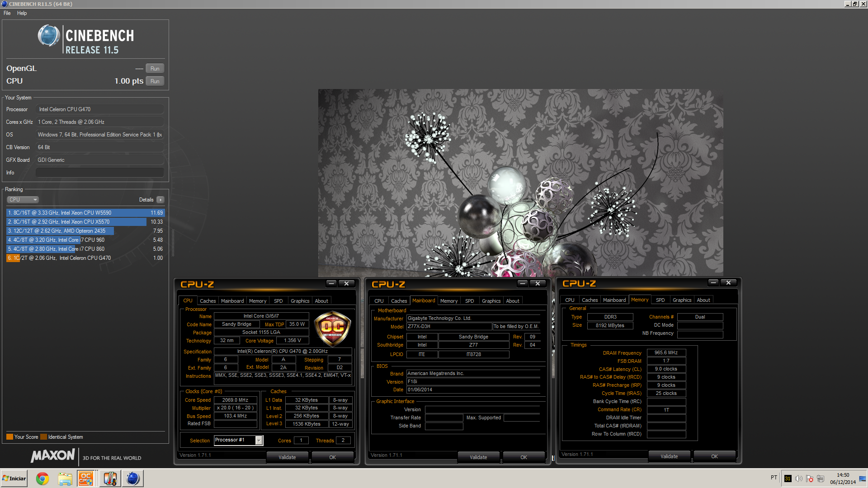Open the Help menu
Image resolution: width=868 pixels, height=488 pixels.
point(22,13)
